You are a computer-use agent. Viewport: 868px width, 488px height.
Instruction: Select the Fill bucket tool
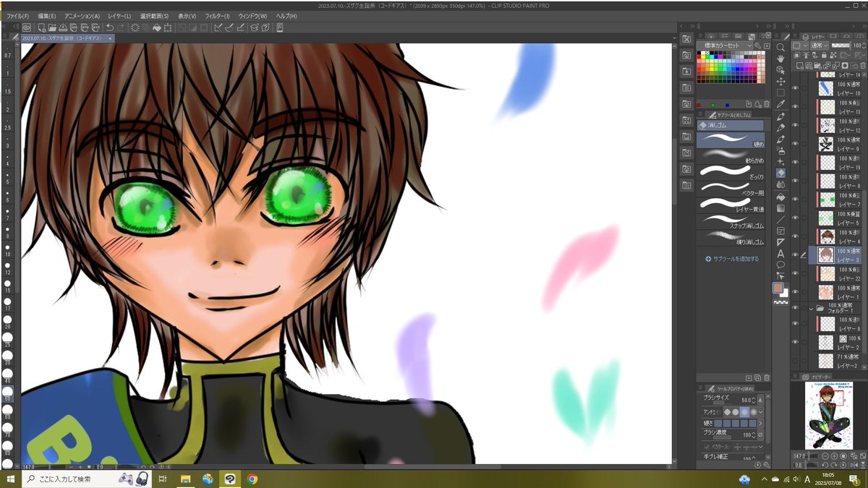click(780, 197)
